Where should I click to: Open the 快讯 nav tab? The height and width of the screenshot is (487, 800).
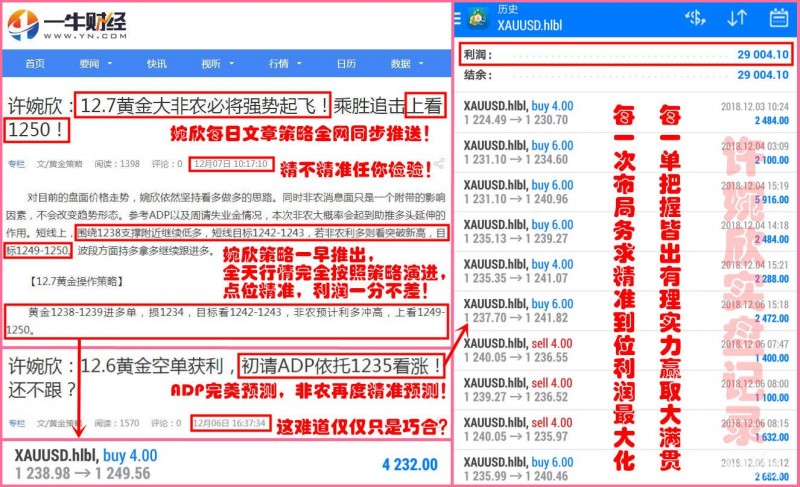pos(156,63)
